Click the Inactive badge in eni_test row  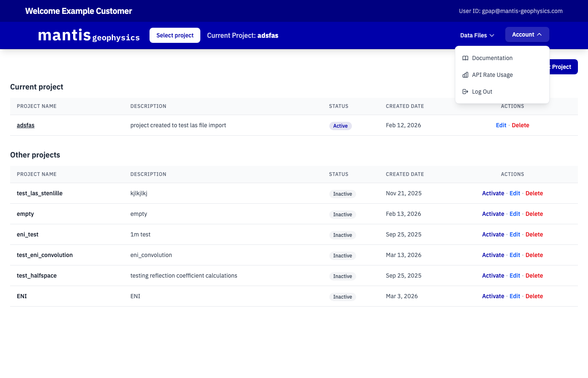pos(342,235)
